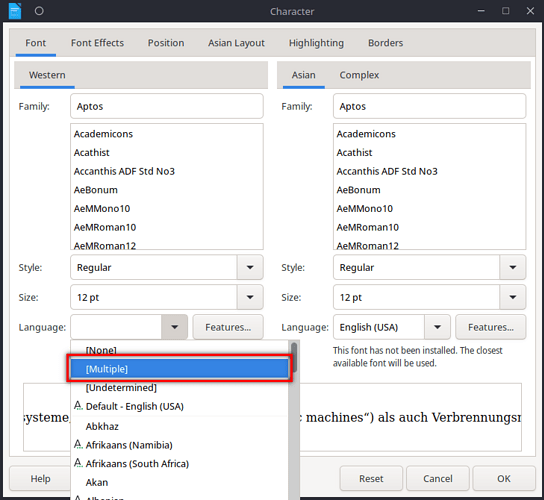This screenshot has height=500, width=544.
Task: Expand the Asian Style dropdown arrow
Action: click(x=512, y=268)
